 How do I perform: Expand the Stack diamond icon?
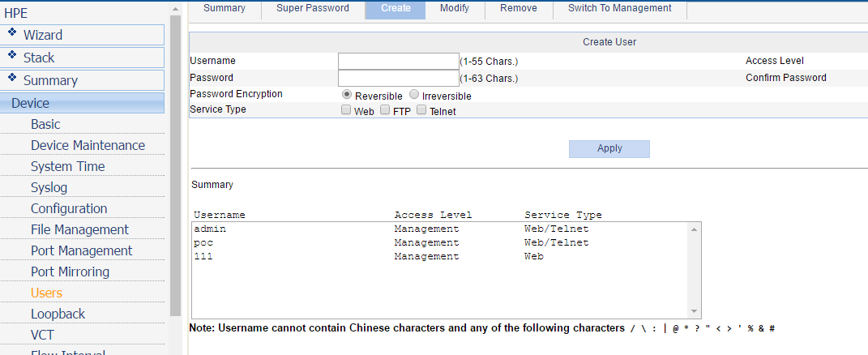click(x=13, y=56)
